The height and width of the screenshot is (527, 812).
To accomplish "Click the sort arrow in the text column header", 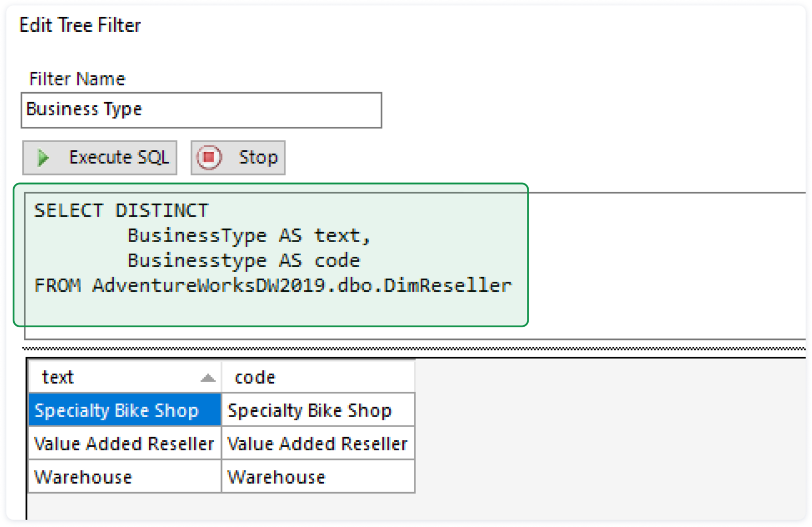I will point(208,378).
